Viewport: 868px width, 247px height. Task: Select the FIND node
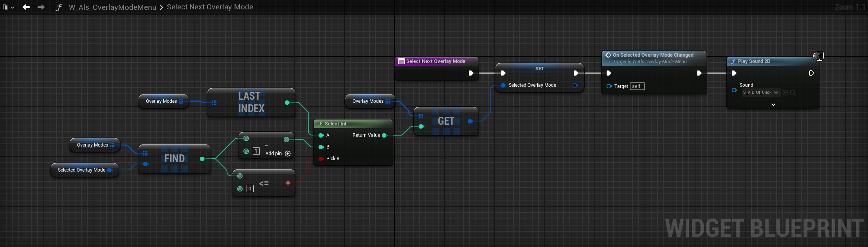point(175,159)
